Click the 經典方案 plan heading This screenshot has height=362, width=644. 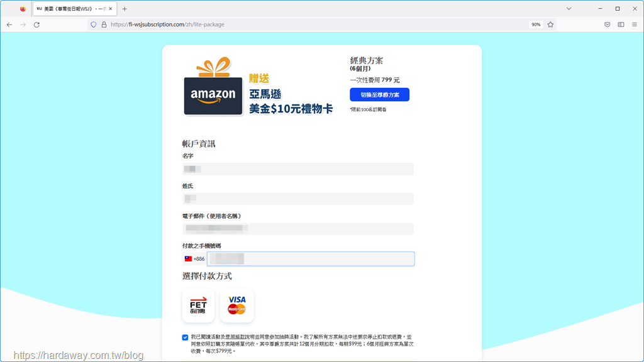point(367,60)
